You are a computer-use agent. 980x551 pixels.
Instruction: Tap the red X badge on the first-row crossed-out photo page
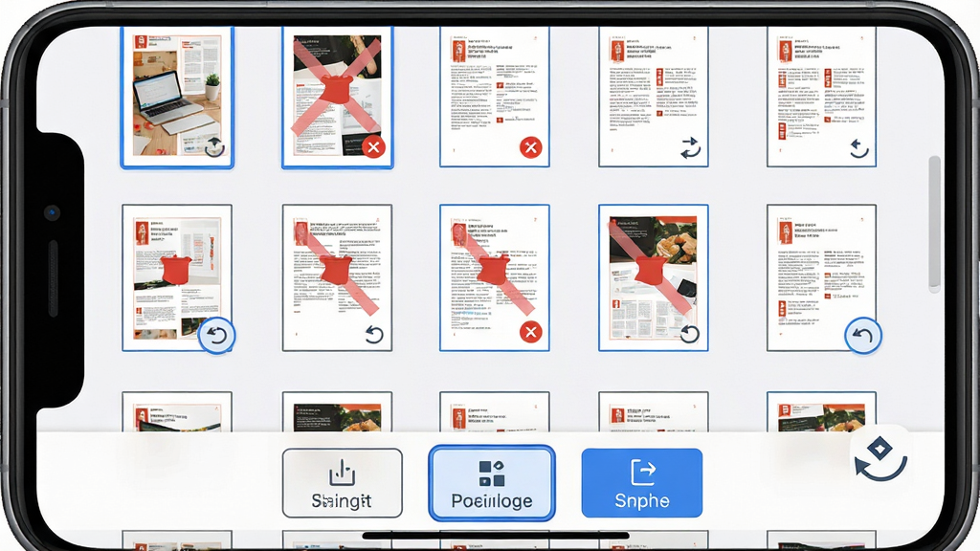(373, 147)
